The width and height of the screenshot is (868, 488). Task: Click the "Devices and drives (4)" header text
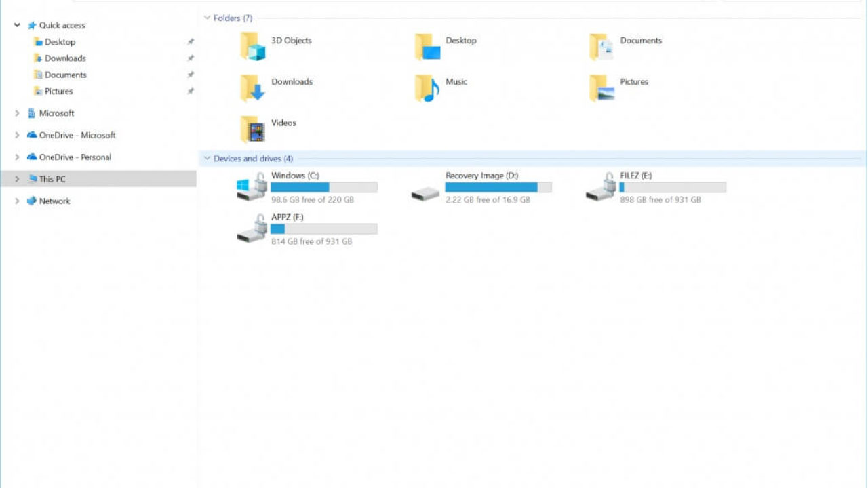pos(254,159)
